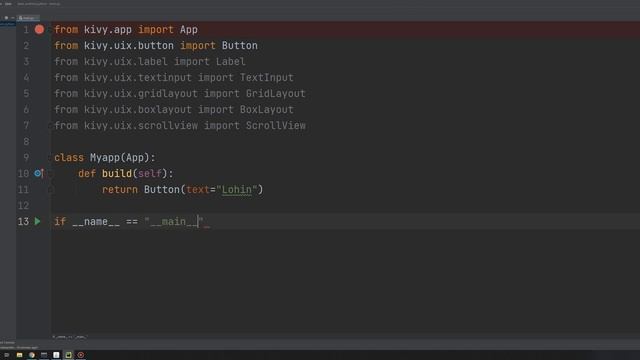Viewport: 640px width, 360px height.
Task: Click 'class Myapp(App):' on line 9
Action: tap(105, 158)
